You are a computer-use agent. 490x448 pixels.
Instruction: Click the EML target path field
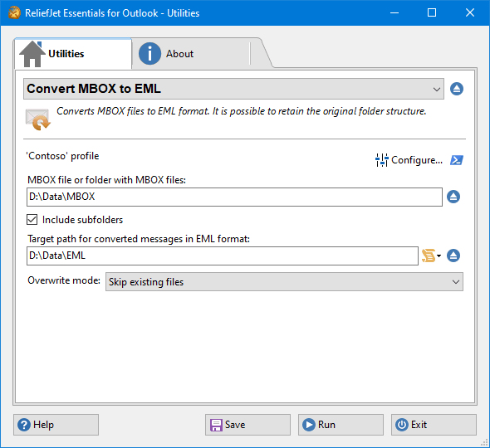pyautogui.click(x=223, y=256)
